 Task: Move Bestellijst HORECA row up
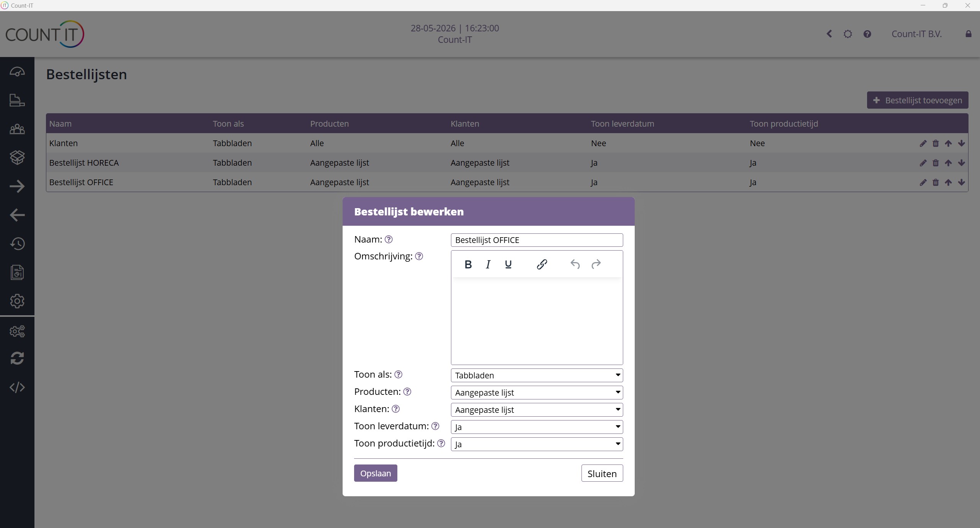click(x=948, y=163)
